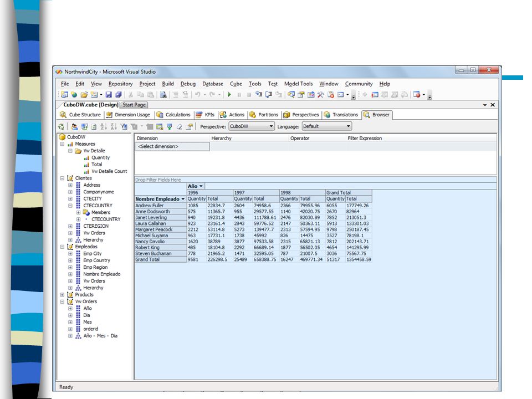The image size is (532, 399).
Task: Collapse the Empleados dimension node
Action: pos(62,247)
